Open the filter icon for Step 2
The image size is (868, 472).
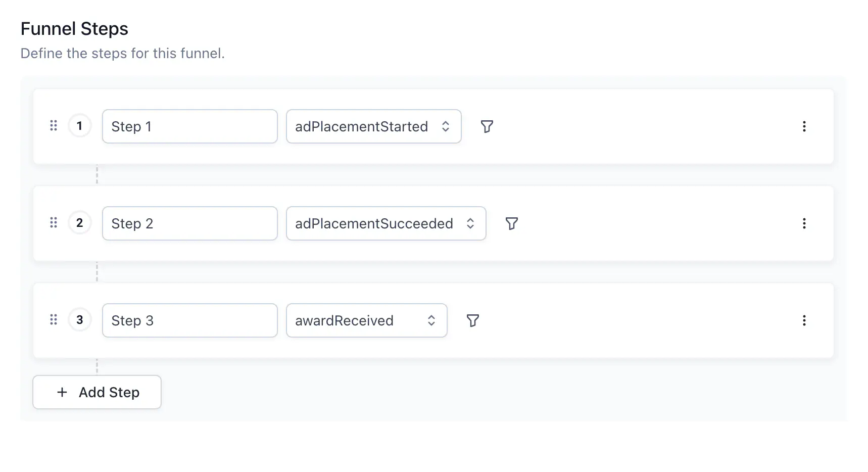pyautogui.click(x=511, y=223)
